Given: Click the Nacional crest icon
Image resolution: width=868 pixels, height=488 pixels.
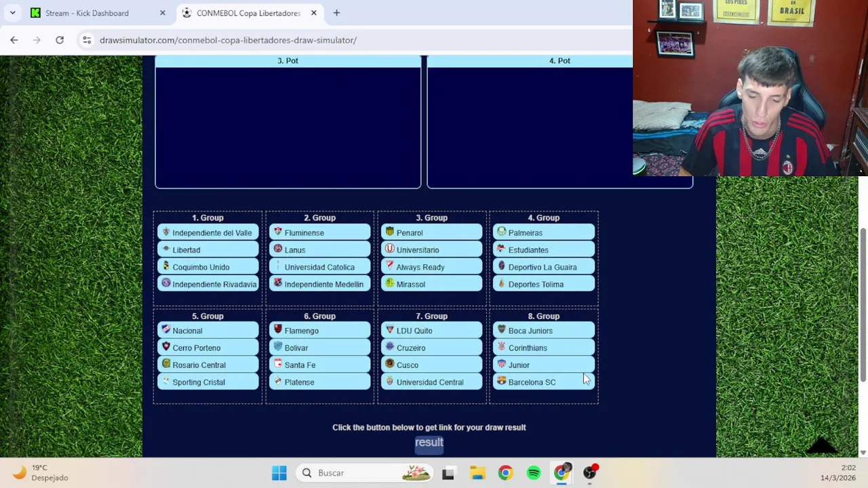Looking at the screenshot, I should tap(165, 329).
